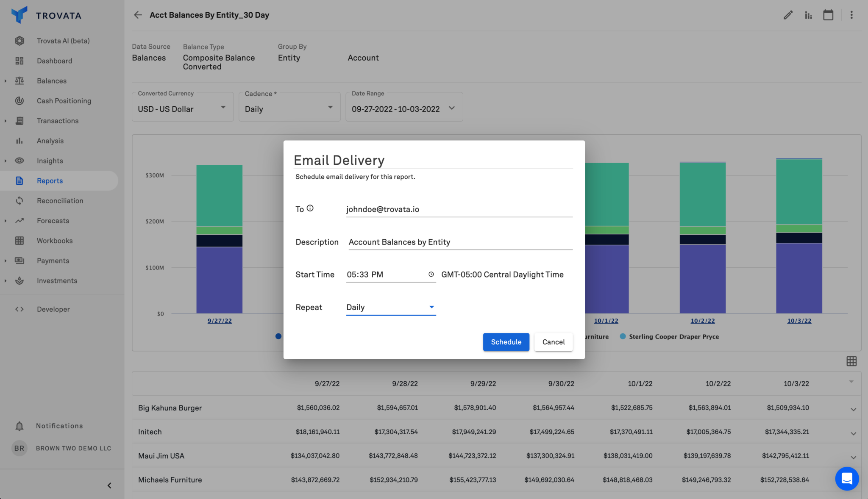Open the Converted Currency dropdown
This screenshot has width=868, height=499.
(183, 109)
